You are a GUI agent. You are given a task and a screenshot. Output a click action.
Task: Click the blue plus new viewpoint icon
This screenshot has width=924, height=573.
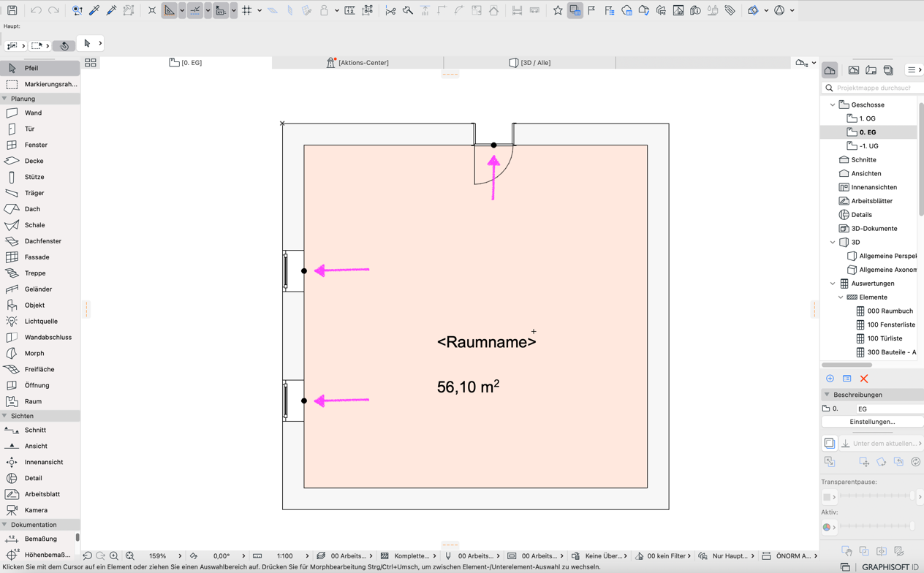tap(830, 379)
